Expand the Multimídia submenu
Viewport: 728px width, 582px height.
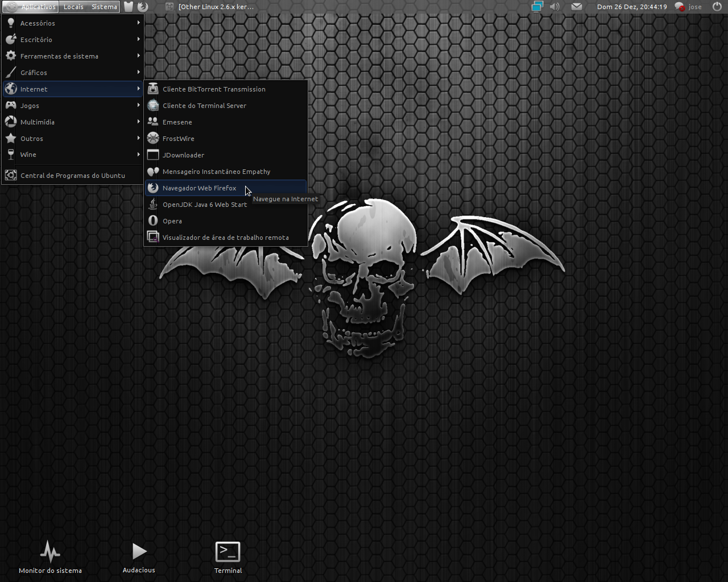(x=73, y=122)
